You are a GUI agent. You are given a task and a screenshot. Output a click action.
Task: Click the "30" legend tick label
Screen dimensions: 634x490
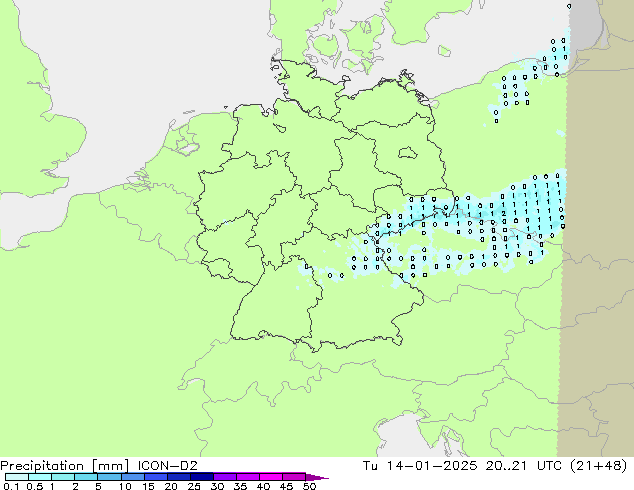pos(217,486)
